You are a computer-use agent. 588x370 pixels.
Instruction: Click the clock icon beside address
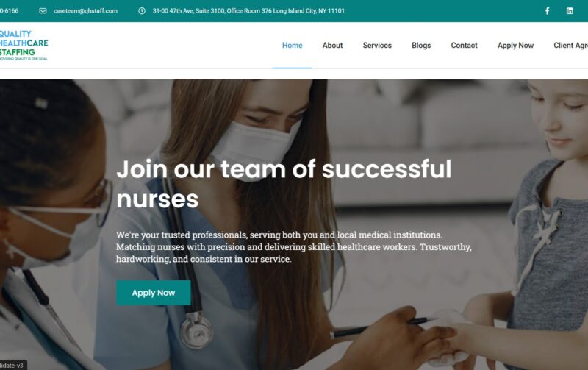pyautogui.click(x=142, y=11)
